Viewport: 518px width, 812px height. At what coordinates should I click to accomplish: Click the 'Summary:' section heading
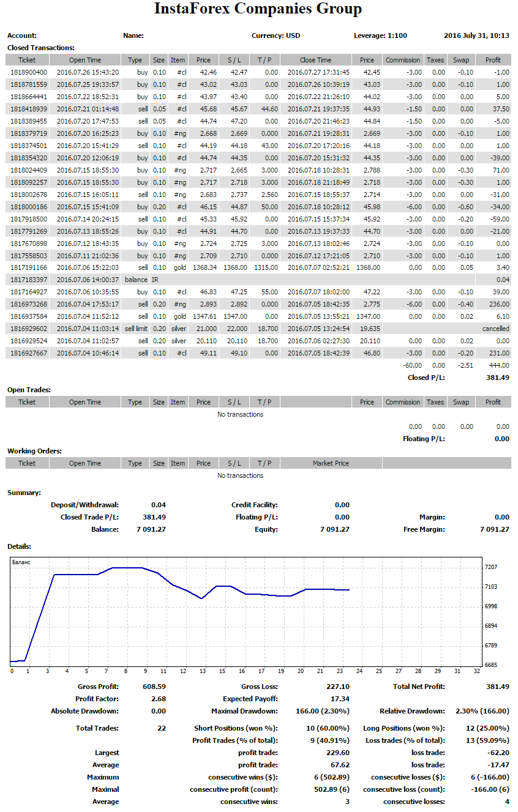[x=24, y=493]
